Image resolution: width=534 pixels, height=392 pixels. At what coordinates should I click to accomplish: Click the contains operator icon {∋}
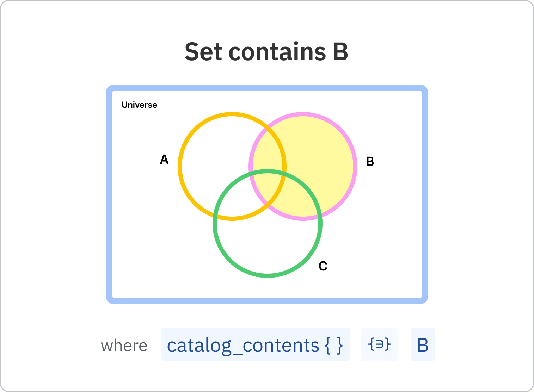379,344
